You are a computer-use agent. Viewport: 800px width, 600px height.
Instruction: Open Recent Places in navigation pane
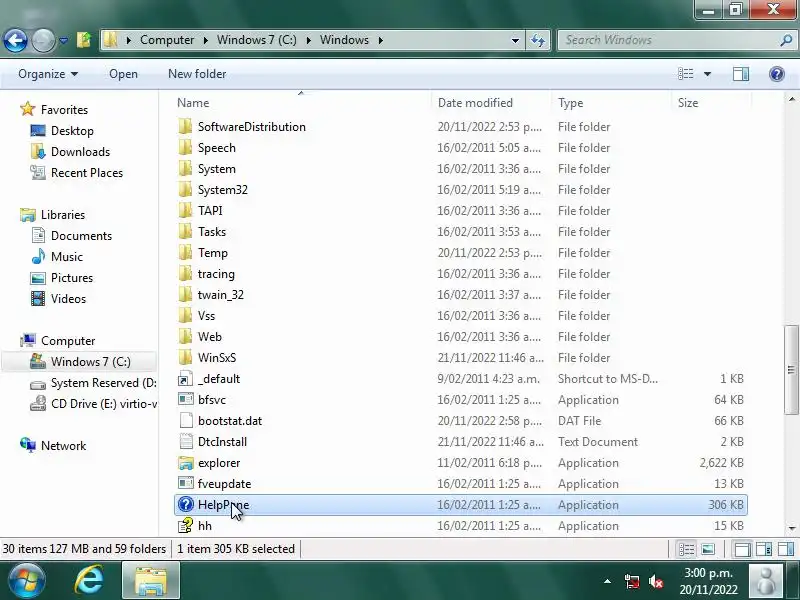[x=87, y=172]
